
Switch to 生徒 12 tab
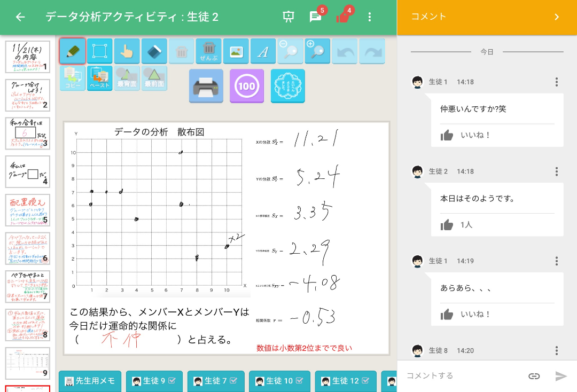pyautogui.click(x=346, y=381)
